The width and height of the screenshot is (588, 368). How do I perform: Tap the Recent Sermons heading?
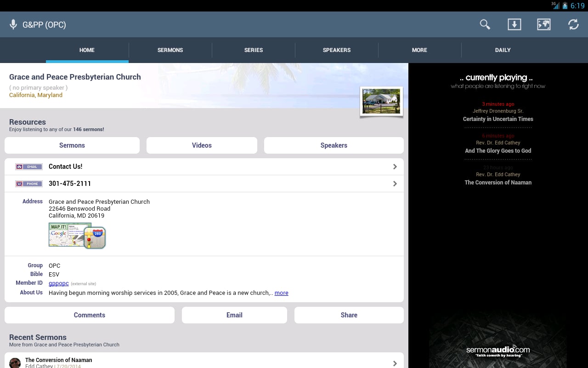click(38, 337)
